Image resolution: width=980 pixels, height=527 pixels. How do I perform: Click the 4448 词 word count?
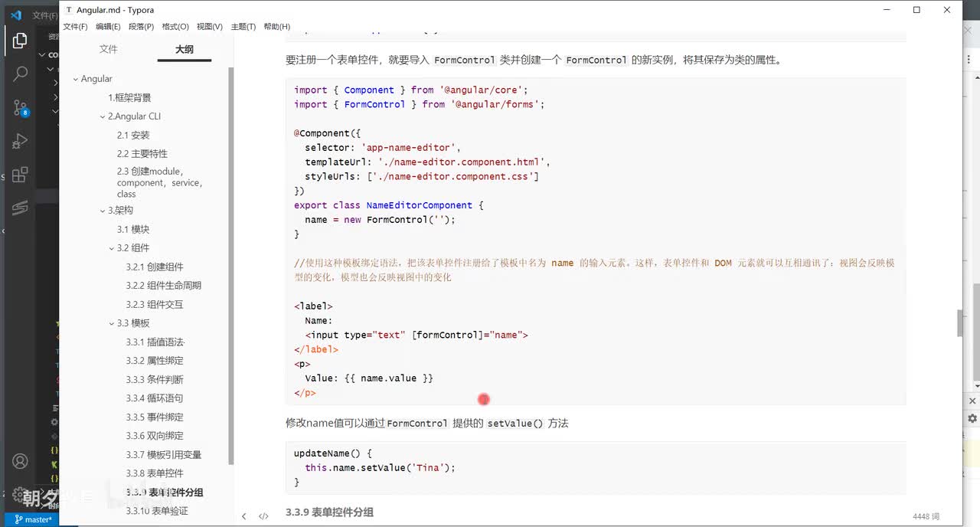926,517
